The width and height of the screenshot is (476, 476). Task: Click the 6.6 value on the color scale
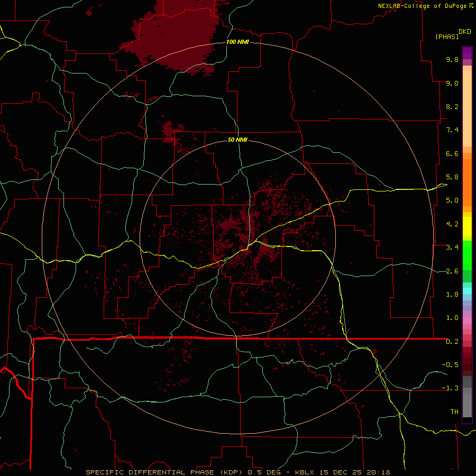452,153
